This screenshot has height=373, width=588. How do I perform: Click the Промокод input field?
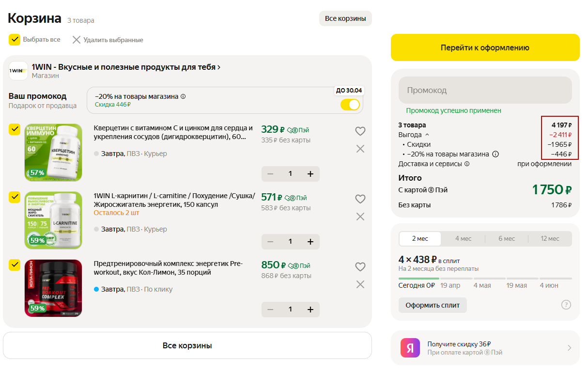pos(485,90)
